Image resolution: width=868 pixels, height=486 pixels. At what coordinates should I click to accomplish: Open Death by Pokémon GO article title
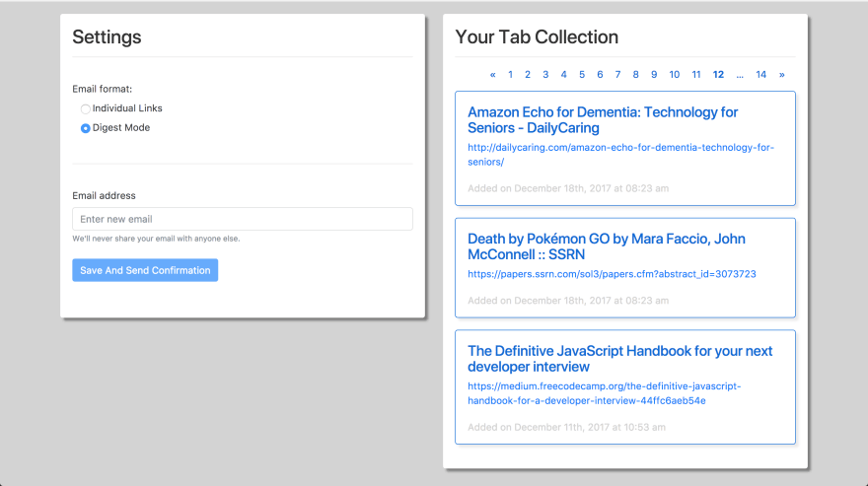607,246
